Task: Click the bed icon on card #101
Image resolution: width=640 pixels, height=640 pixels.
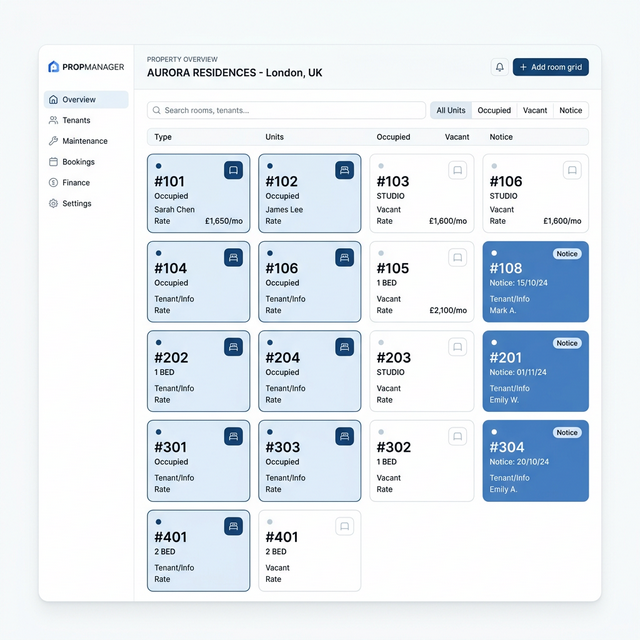Action: [x=233, y=170]
